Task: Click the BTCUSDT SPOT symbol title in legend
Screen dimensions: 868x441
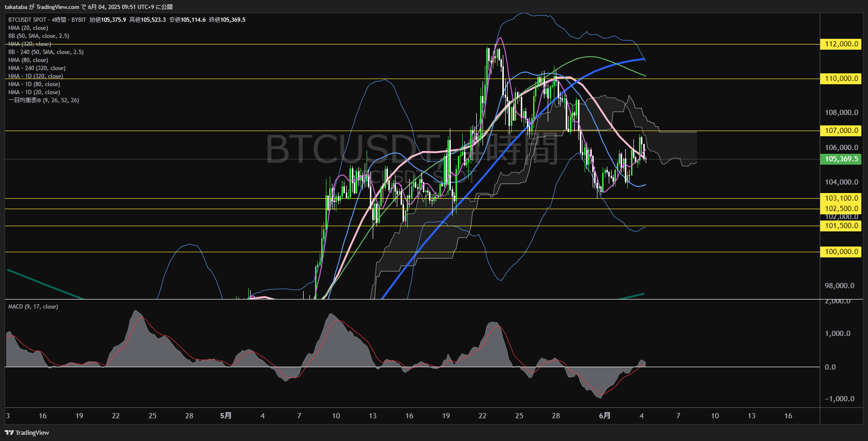Action: [x=27, y=20]
